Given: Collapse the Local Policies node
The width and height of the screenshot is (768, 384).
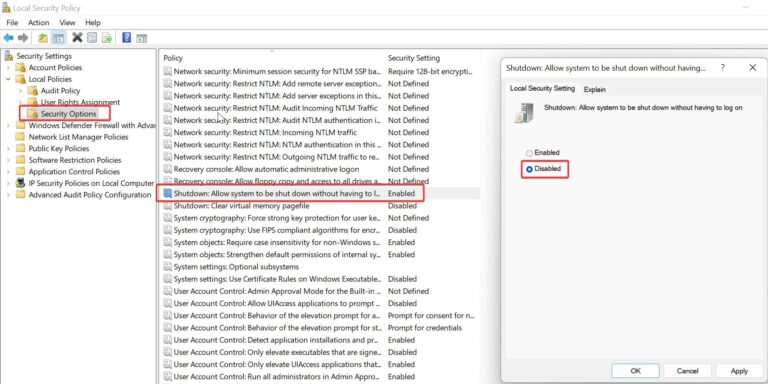Looking at the screenshot, I should [8, 79].
